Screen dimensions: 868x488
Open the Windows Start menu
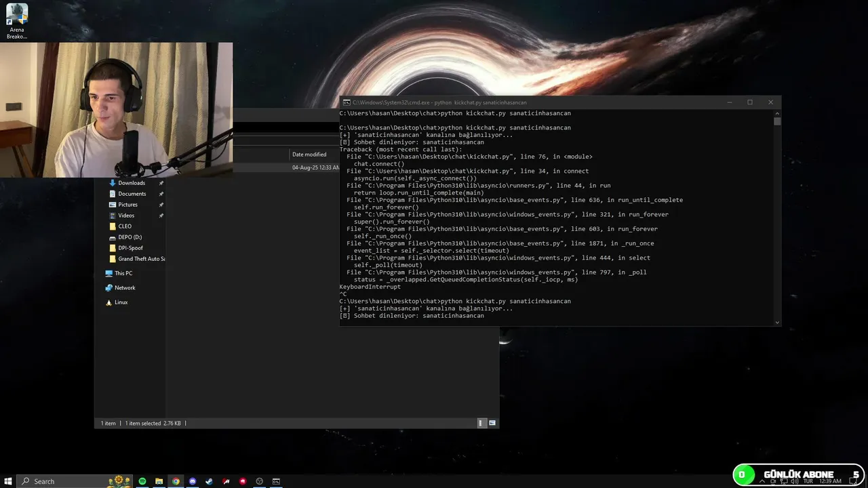point(7,481)
